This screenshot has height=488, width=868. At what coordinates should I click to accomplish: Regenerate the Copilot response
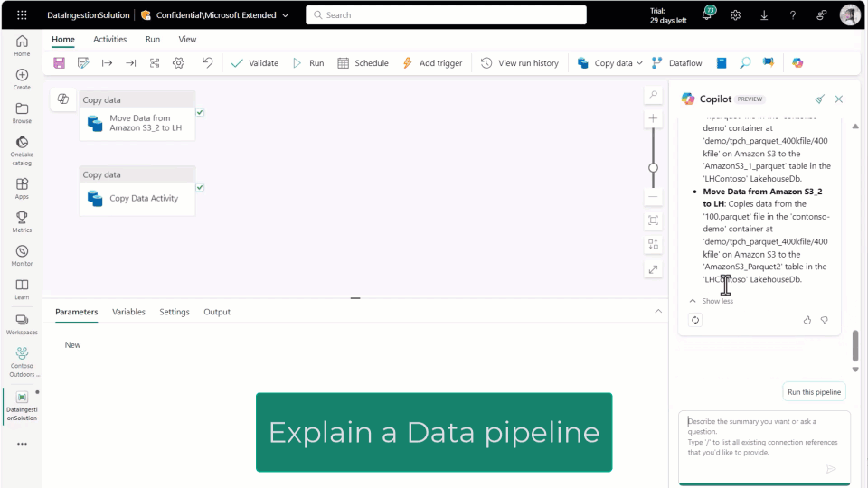pyautogui.click(x=695, y=320)
